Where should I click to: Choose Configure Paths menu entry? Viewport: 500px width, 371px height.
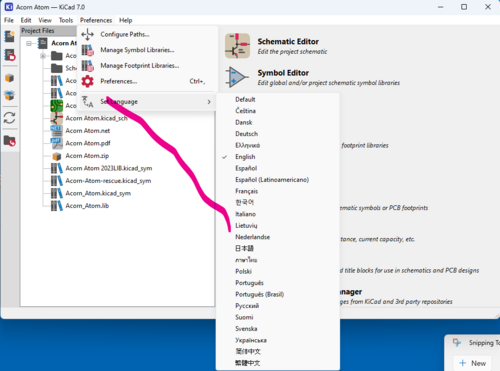coord(147,34)
